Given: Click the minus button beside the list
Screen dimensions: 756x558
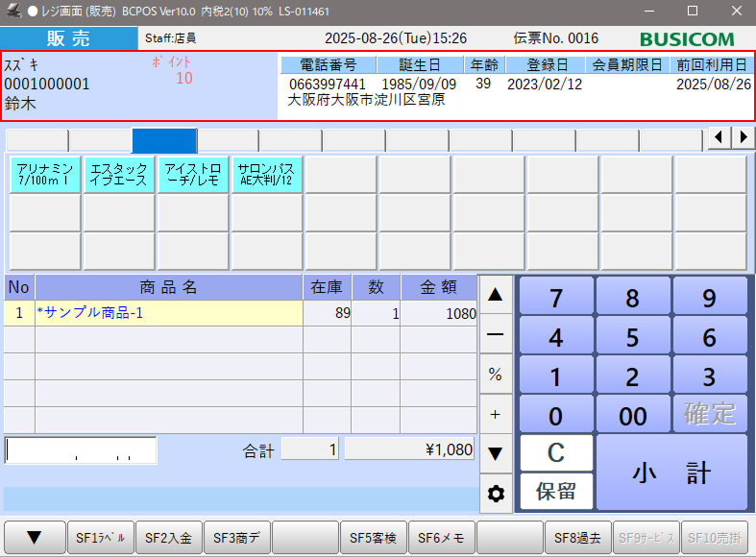Looking at the screenshot, I should coord(496,334).
